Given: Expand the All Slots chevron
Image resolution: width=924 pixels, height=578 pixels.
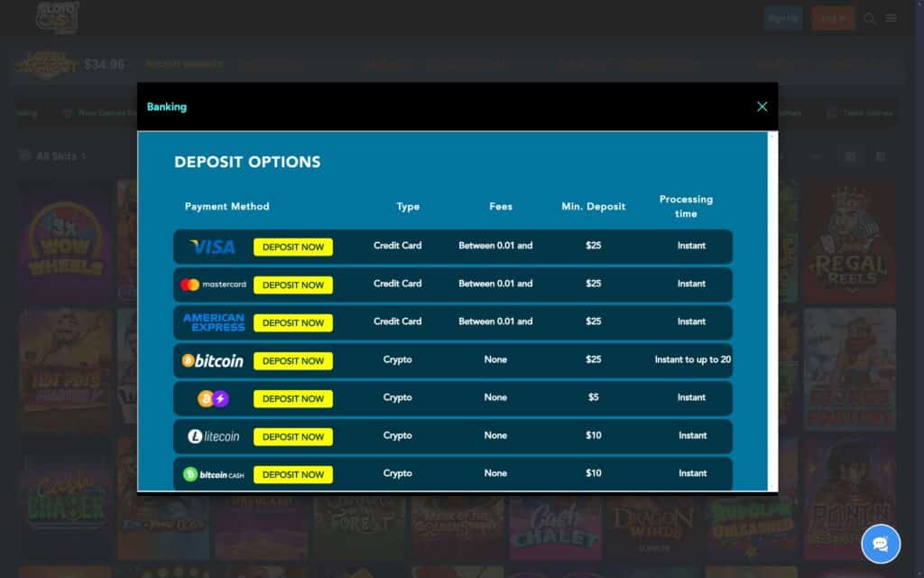Looking at the screenshot, I should click(84, 156).
